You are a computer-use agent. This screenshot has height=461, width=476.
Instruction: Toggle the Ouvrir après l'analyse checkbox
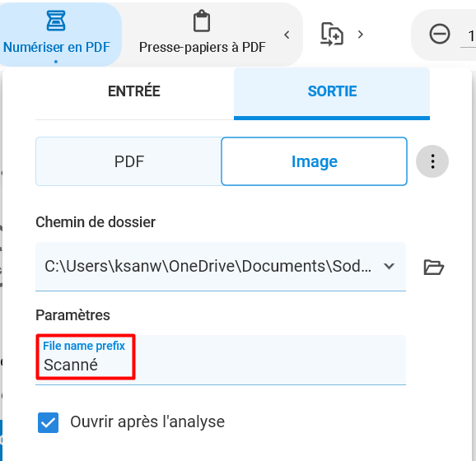[x=48, y=422]
